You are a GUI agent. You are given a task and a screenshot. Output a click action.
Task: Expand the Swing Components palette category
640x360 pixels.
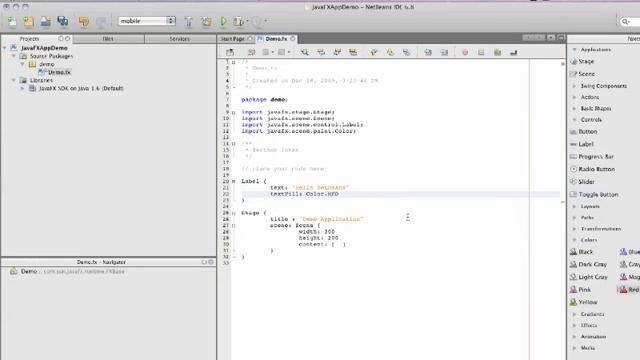coord(575,86)
